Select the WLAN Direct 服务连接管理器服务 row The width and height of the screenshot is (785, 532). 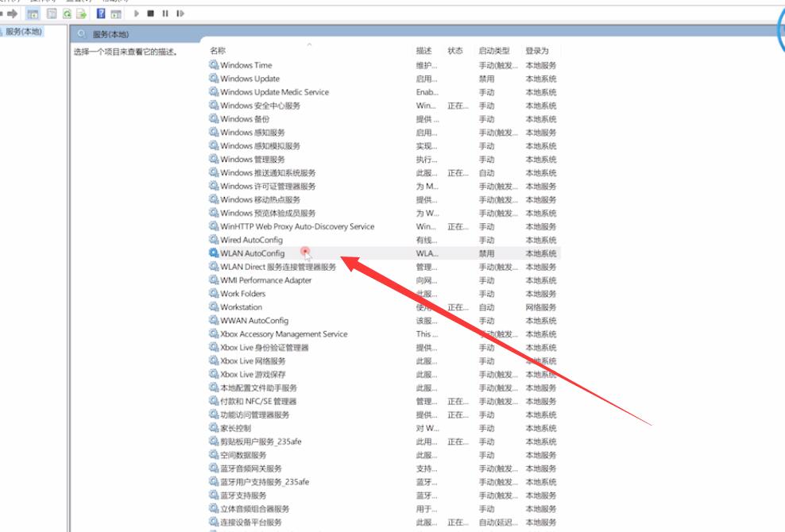[383, 267]
